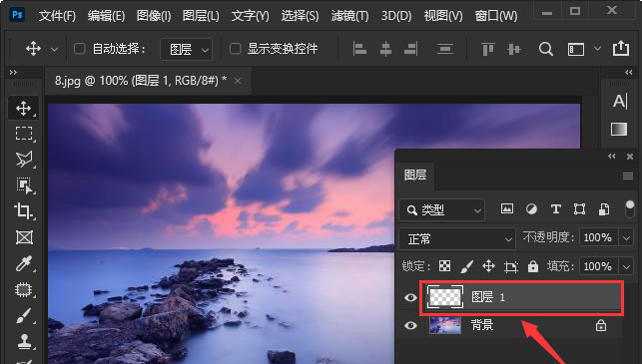Hide 图层 1 using eye icon
The width and height of the screenshot is (642, 364).
click(410, 297)
